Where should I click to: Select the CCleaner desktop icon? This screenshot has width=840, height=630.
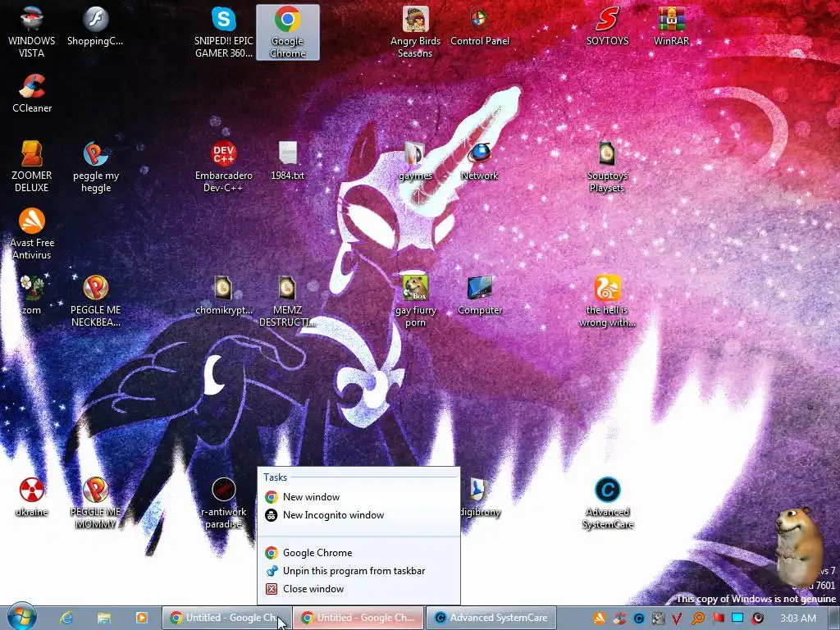32,94
